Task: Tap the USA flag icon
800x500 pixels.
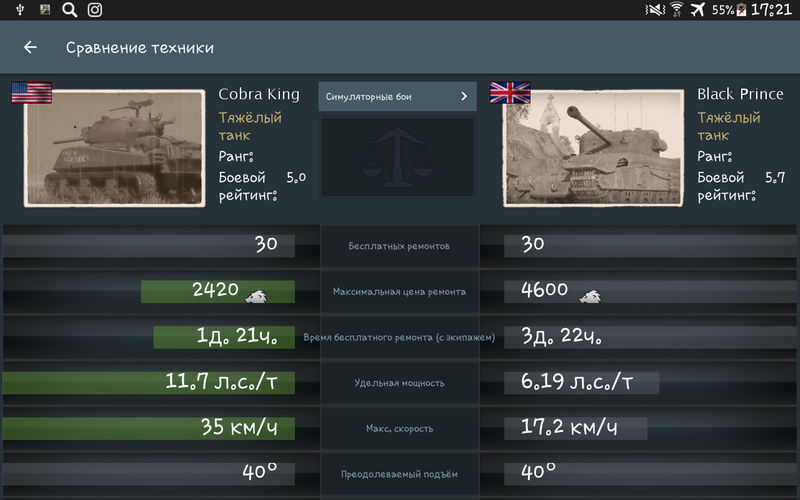Action: coord(32,93)
